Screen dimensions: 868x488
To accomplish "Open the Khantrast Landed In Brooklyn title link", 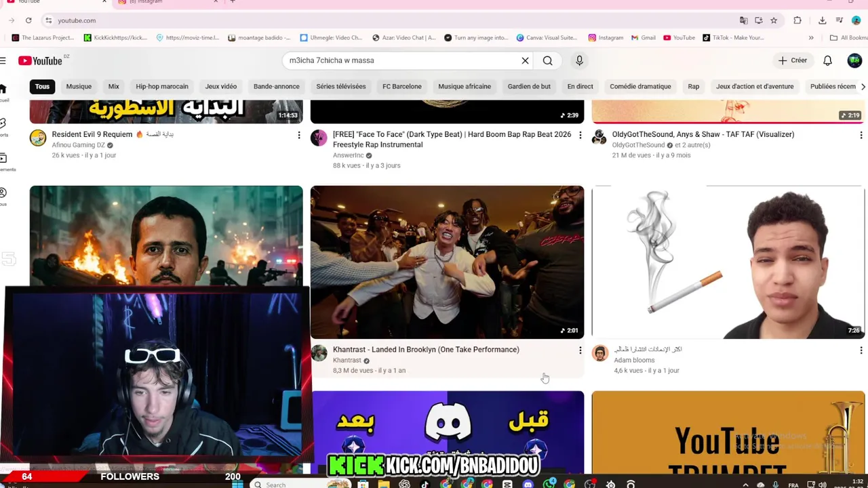I will click(x=426, y=350).
